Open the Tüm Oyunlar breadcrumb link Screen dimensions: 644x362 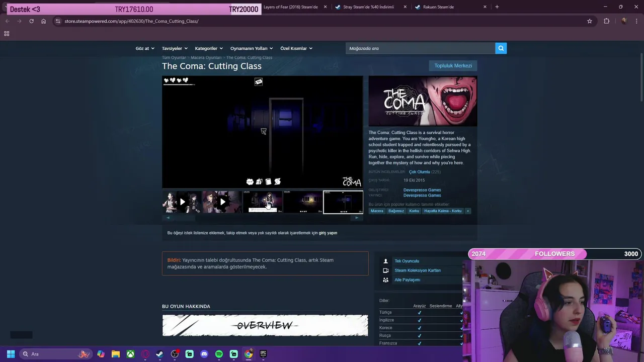pyautogui.click(x=174, y=58)
